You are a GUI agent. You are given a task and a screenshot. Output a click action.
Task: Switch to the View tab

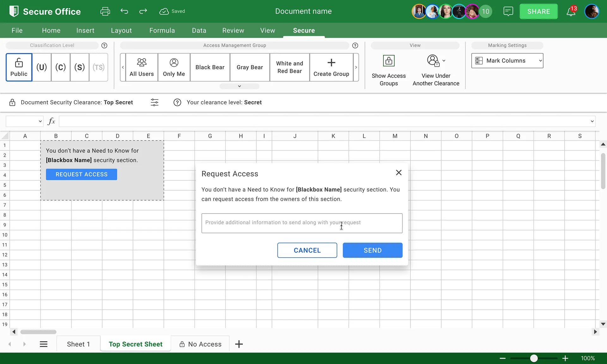[x=268, y=30]
